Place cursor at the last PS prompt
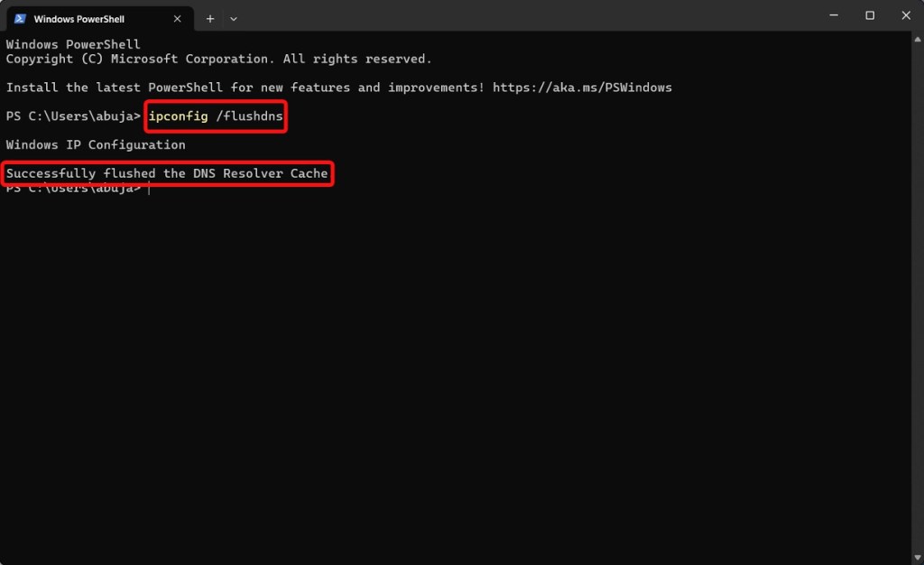This screenshot has height=565, width=924. (x=149, y=189)
